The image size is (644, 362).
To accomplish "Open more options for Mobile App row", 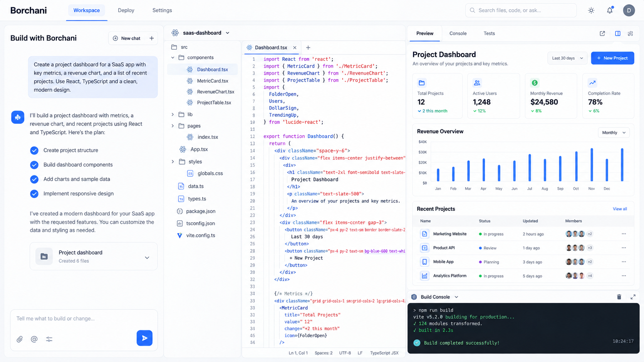I will 624,262.
